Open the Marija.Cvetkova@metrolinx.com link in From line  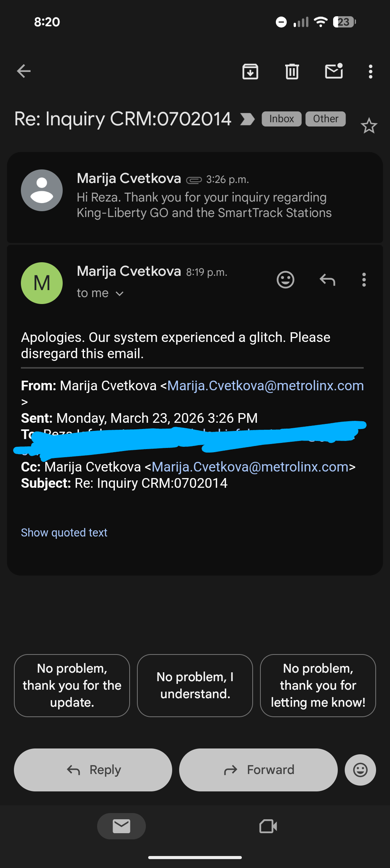(265, 386)
